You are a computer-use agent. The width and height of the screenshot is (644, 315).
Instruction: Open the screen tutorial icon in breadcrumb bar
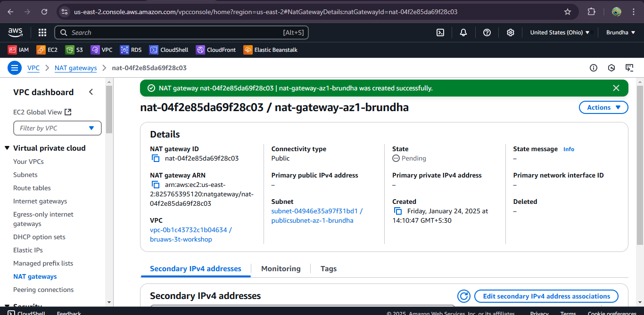click(629, 68)
